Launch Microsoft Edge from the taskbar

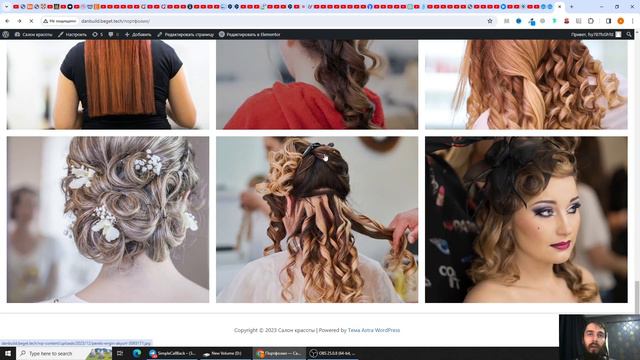coord(137,353)
